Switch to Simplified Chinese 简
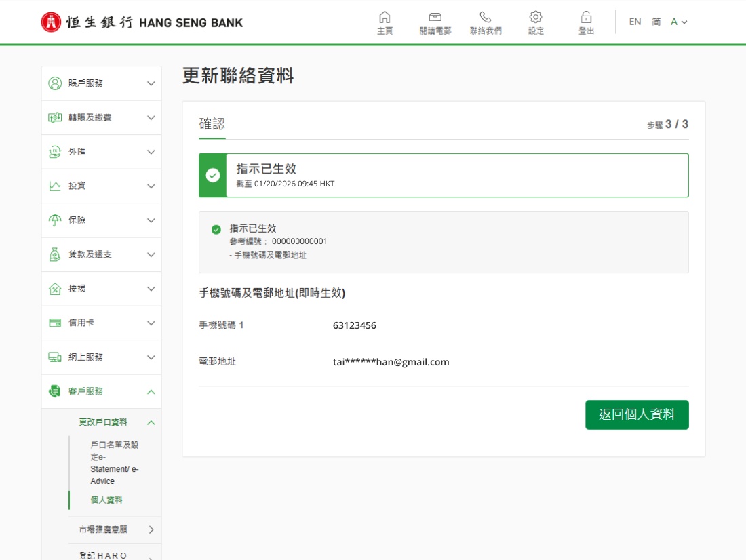This screenshot has height=560, width=746. [x=656, y=22]
